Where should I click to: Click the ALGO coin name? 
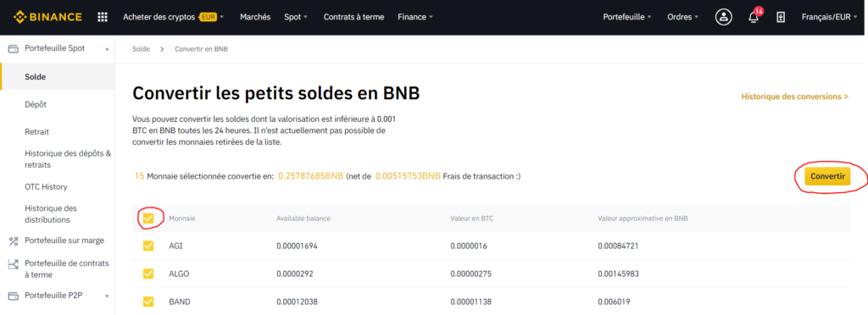(178, 274)
